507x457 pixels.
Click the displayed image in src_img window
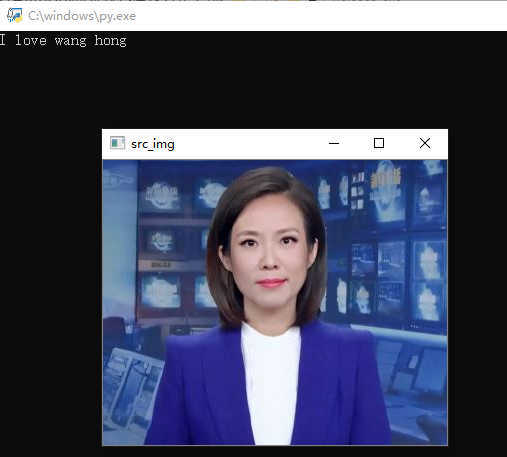click(x=275, y=302)
